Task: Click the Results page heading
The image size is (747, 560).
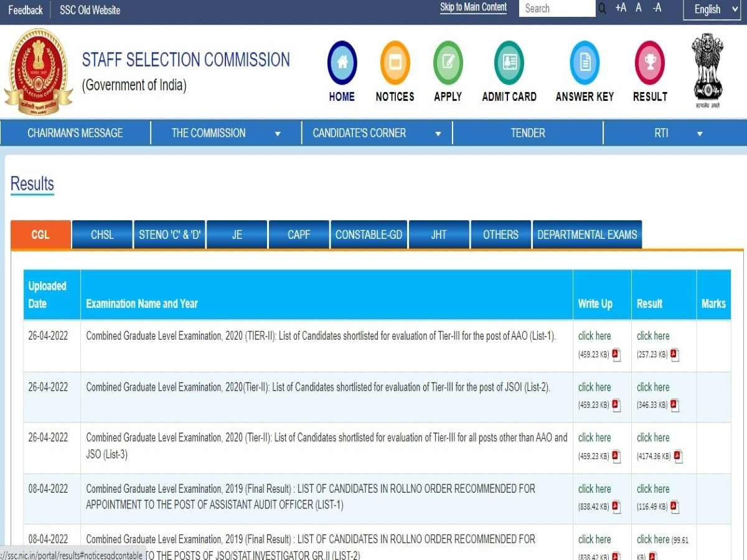Action: pos(32,184)
